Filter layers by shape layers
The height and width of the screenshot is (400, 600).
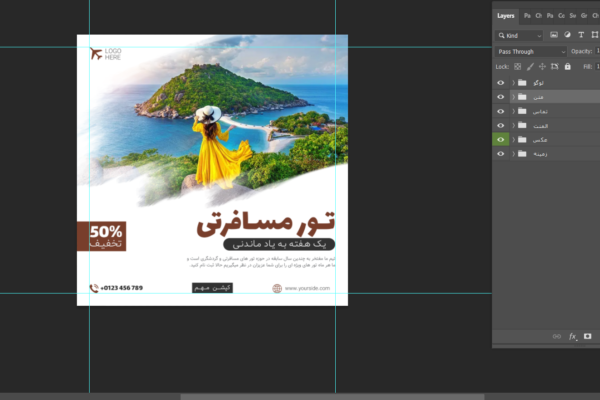tap(594, 35)
